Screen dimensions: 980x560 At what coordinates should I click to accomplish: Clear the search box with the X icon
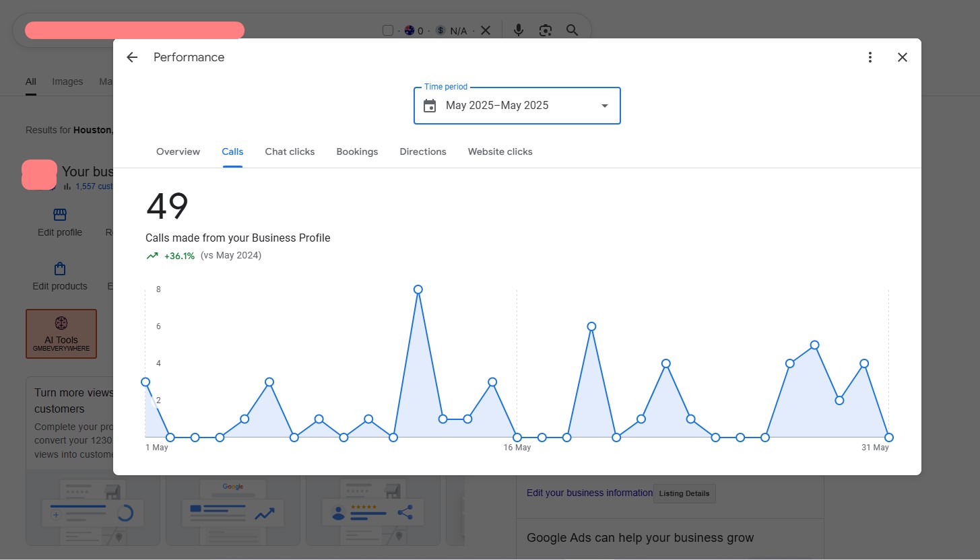point(486,30)
